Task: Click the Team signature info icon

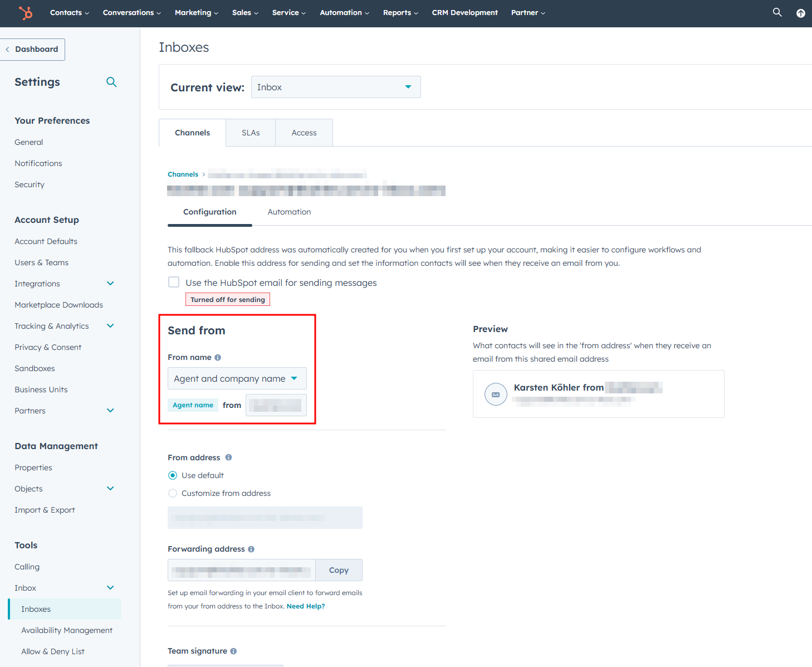Action: click(x=233, y=650)
